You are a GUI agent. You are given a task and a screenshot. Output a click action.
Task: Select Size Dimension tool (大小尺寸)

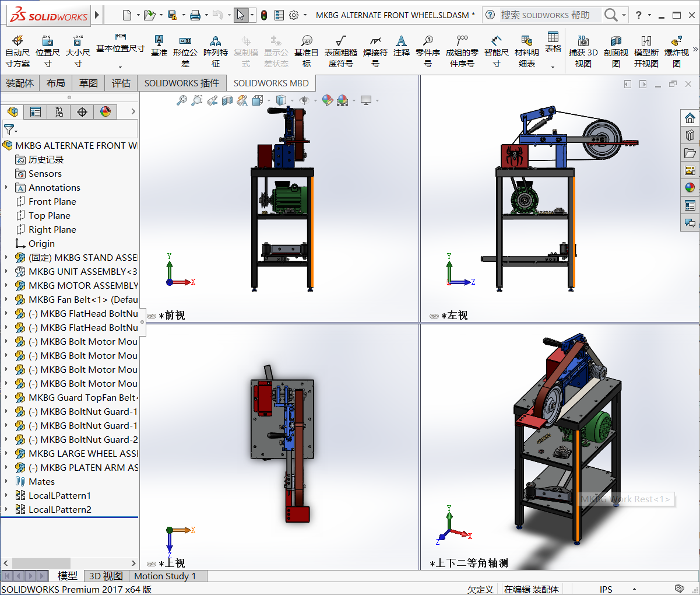78,51
